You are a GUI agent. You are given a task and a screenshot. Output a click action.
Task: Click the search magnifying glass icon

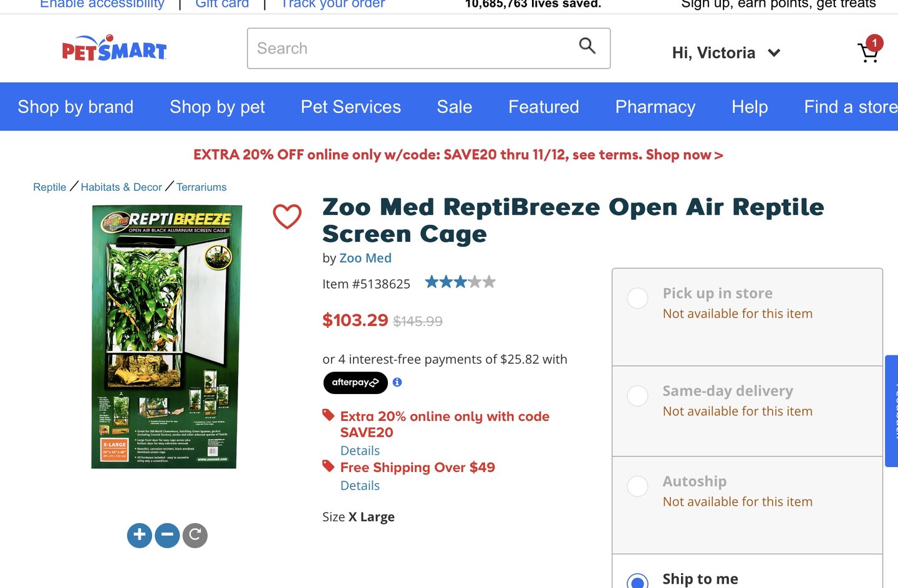tap(587, 46)
